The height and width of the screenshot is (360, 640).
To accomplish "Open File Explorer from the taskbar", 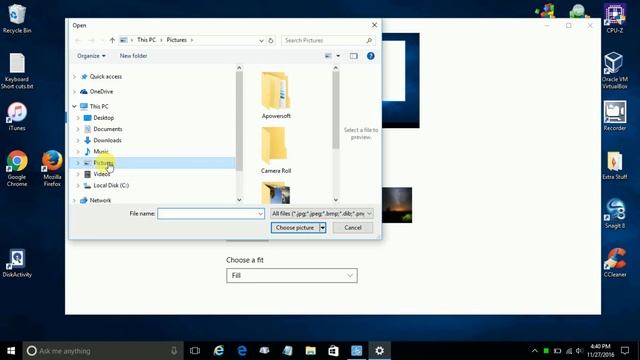I will [311, 351].
